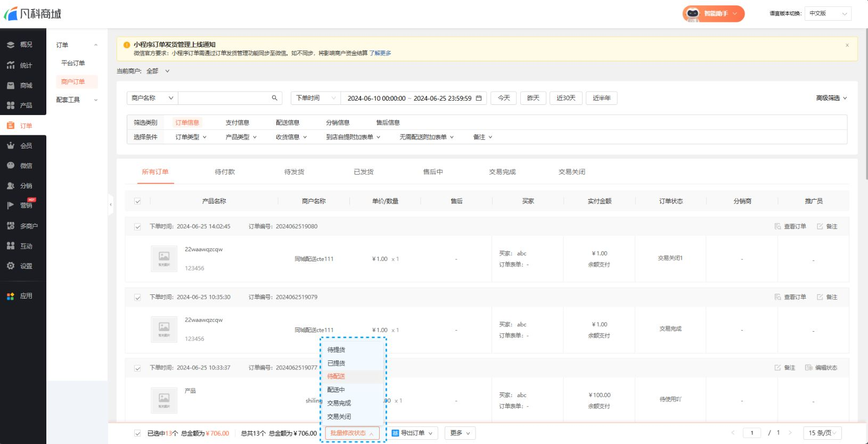Click the 批量修改状态 button

[x=353, y=433]
